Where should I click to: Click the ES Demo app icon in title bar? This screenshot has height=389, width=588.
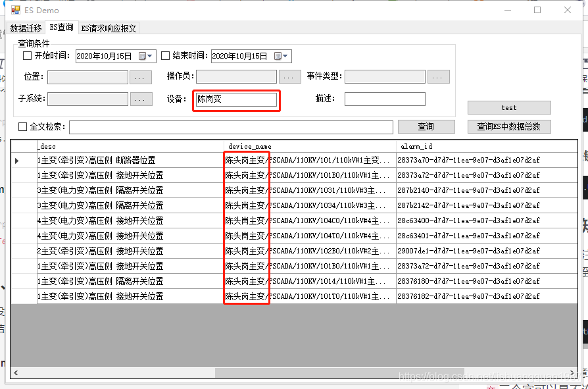point(15,10)
